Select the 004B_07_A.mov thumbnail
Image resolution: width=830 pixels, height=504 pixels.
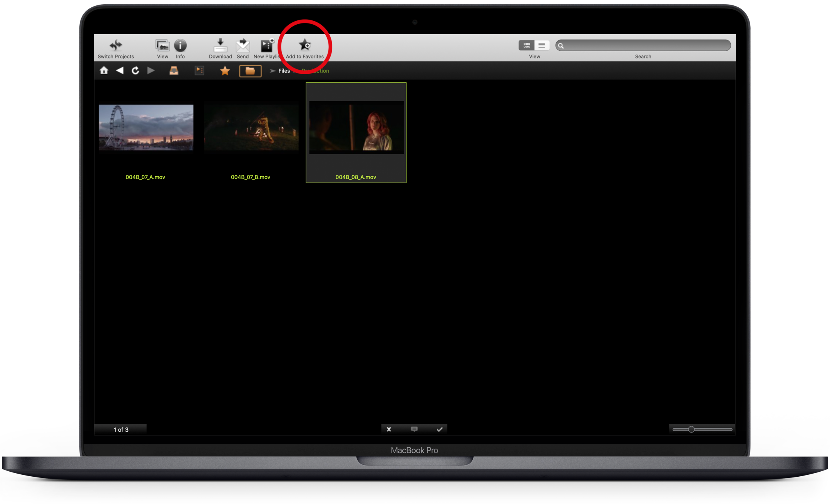[146, 128]
